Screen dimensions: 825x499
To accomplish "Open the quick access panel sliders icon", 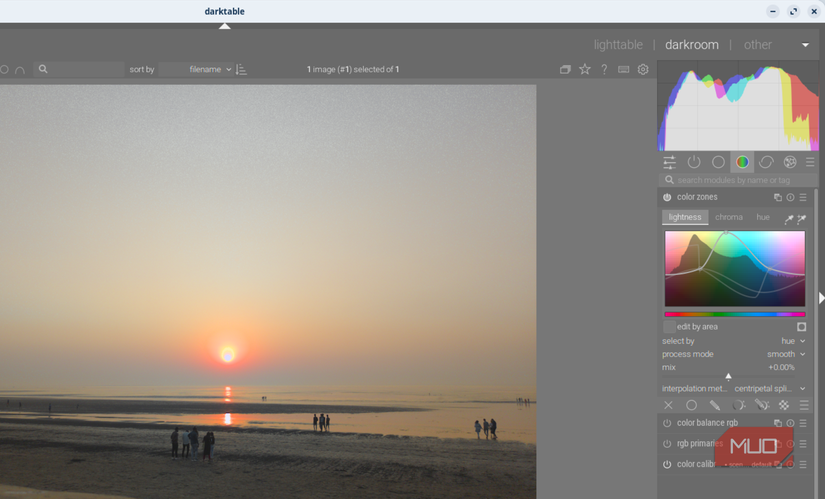I will pos(669,162).
